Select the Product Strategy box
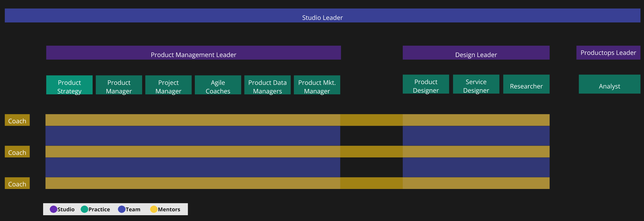Viewport: 644px width, 221px height. [69, 85]
